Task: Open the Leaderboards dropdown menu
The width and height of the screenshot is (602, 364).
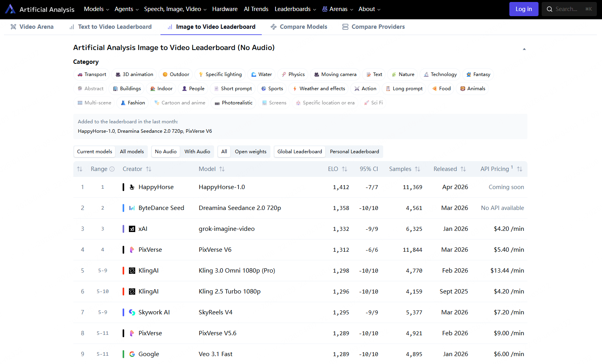Action: click(295, 9)
